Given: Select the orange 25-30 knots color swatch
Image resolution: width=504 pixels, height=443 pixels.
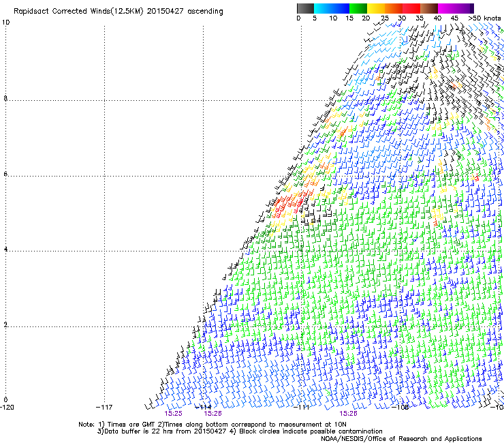Looking at the screenshot, I should pos(394,8).
